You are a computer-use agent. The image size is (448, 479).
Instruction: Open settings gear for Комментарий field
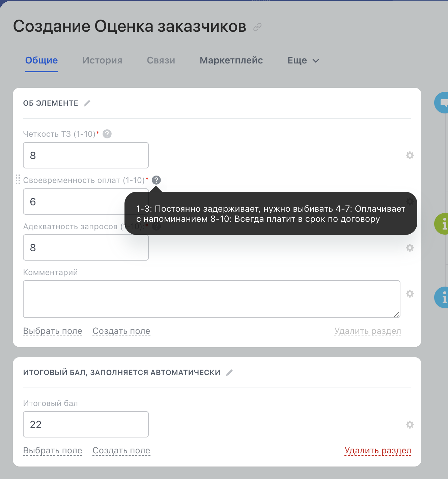tap(410, 294)
